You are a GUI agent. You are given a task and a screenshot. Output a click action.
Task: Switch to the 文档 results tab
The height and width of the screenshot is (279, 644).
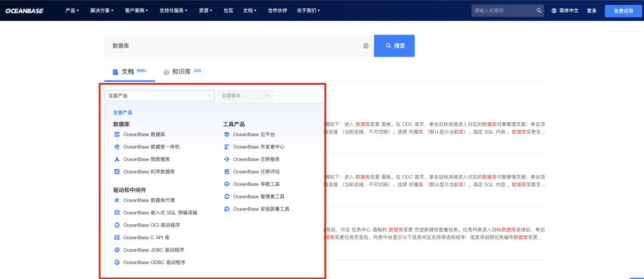(129, 72)
